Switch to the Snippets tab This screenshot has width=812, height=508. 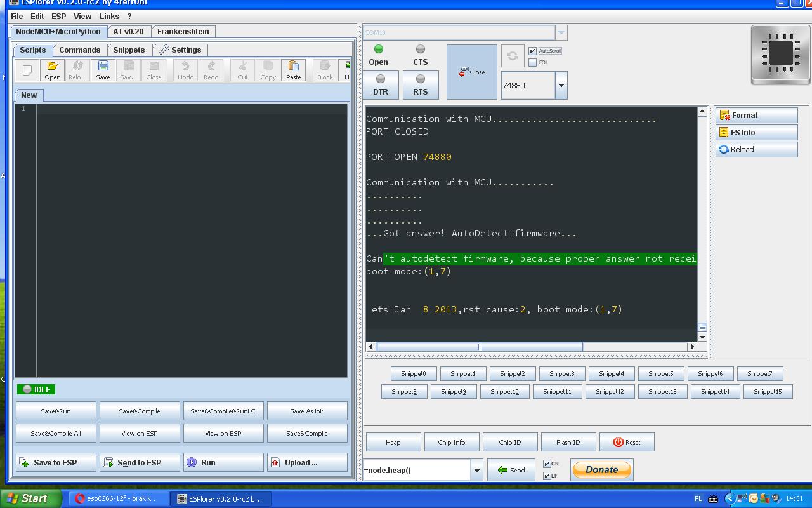(x=129, y=50)
